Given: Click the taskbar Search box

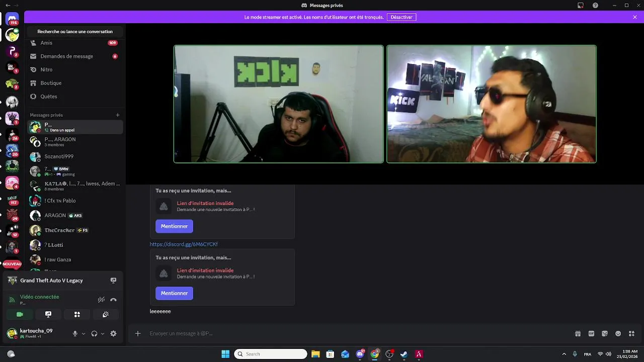Looking at the screenshot, I should point(271,354).
